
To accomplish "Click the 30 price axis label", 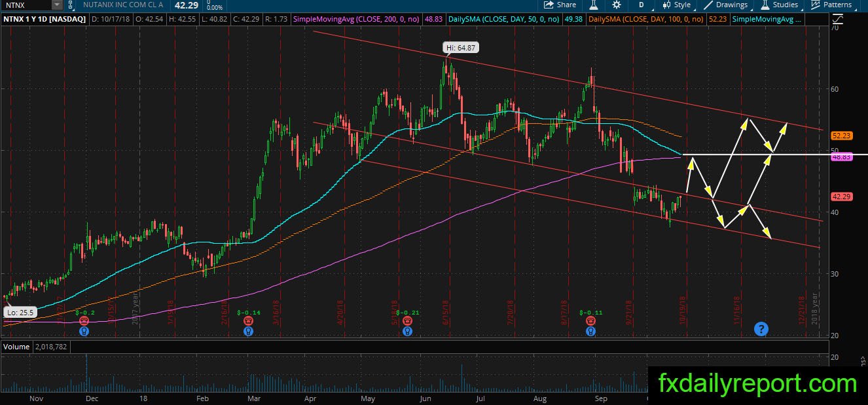I will [x=835, y=274].
